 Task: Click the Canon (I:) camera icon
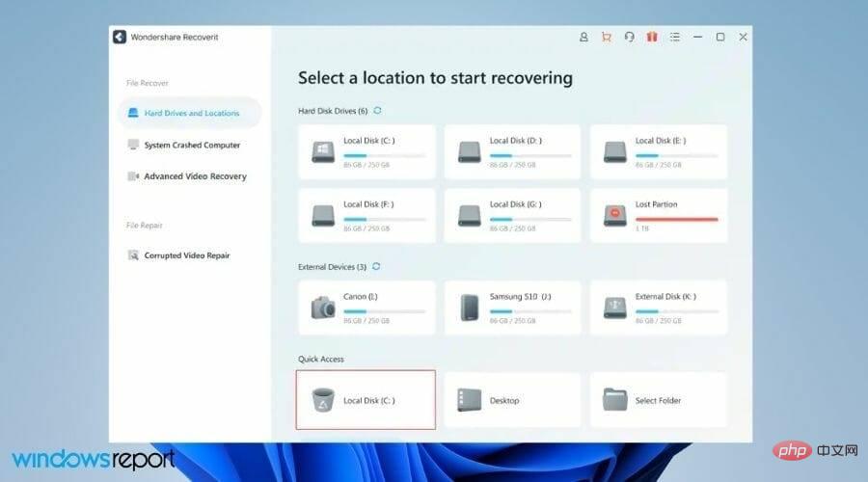click(323, 308)
